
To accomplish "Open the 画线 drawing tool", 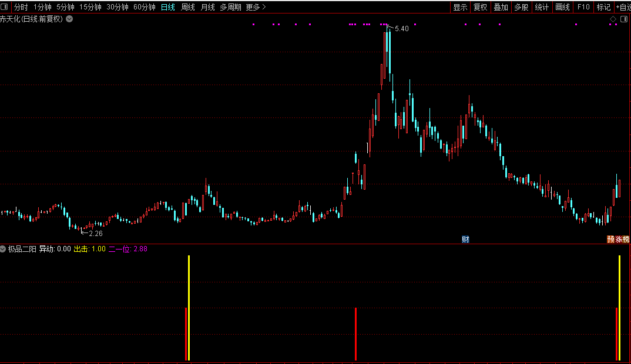I will pos(562,7).
